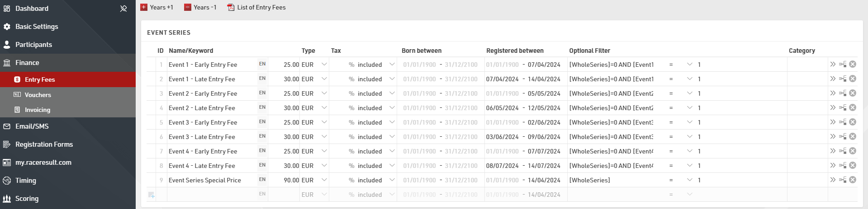
Task: Click the double-arrow icon for Event 1 - Late Entry Fee
Action: [x=833, y=79]
